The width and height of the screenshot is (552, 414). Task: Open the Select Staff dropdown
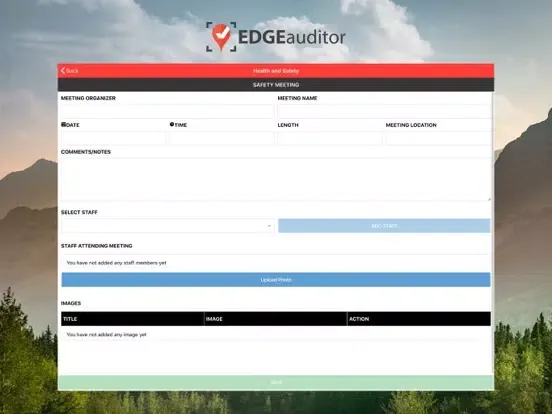[168, 226]
